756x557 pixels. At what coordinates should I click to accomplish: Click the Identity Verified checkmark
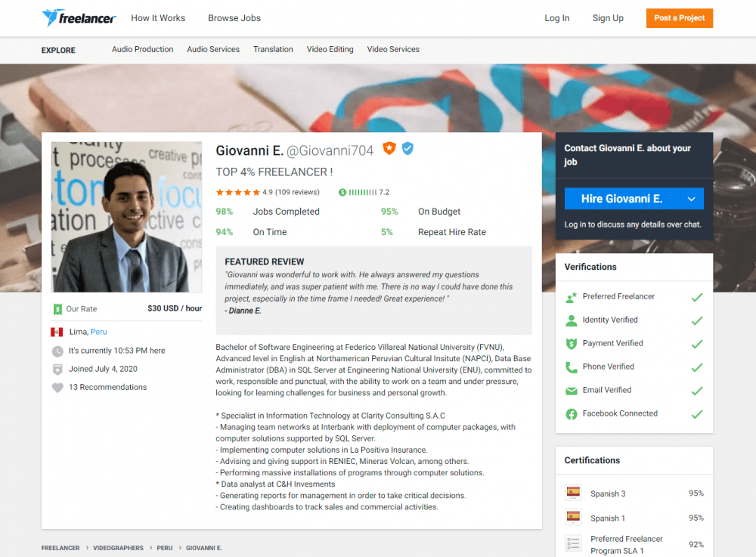coord(696,320)
